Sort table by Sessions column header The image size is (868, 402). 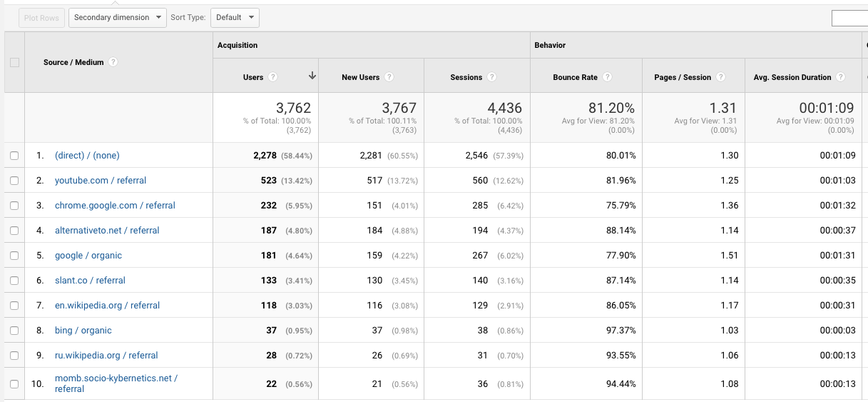466,77
